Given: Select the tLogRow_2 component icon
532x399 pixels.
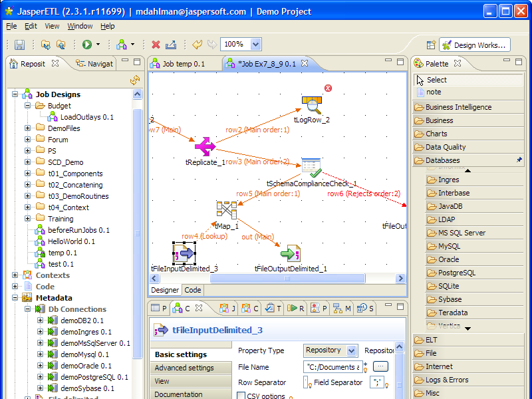Looking at the screenshot, I should [312, 103].
